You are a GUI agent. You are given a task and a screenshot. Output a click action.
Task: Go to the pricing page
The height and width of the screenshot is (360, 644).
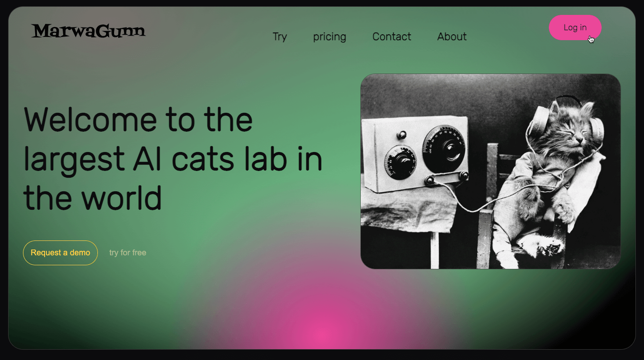[330, 37]
